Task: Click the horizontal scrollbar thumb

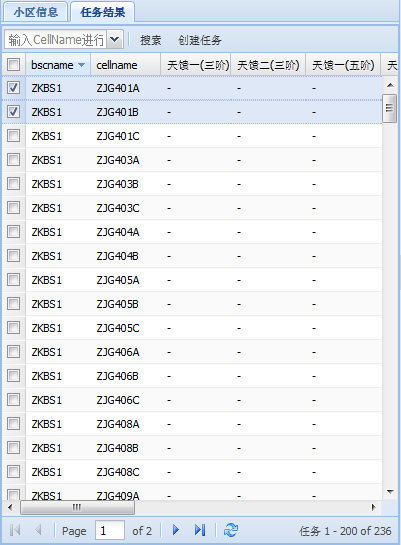Action: [77, 507]
